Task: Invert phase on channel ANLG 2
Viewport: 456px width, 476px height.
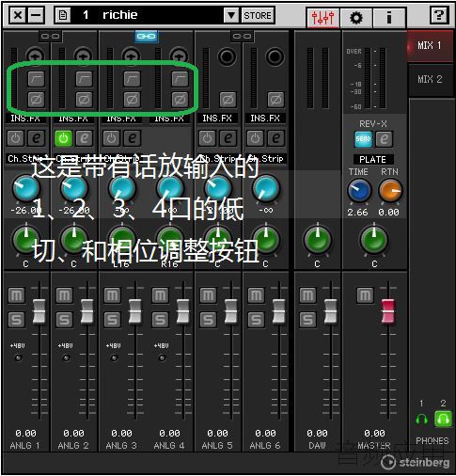Action: [84, 100]
